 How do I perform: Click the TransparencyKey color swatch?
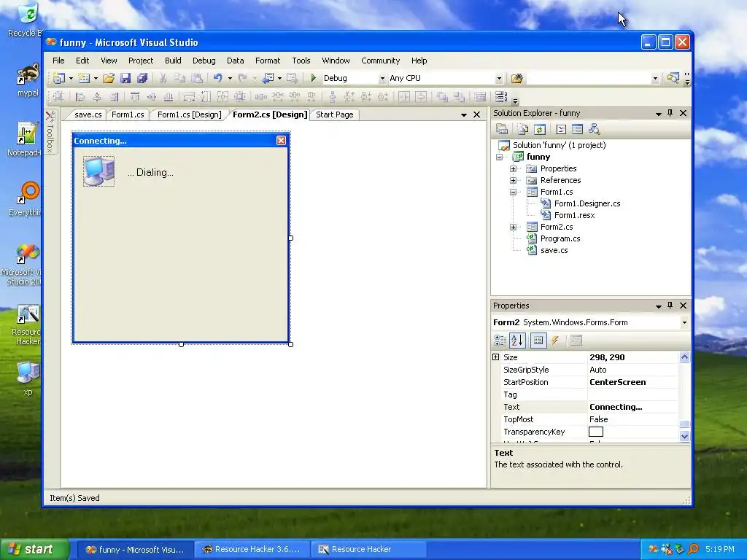596,432
